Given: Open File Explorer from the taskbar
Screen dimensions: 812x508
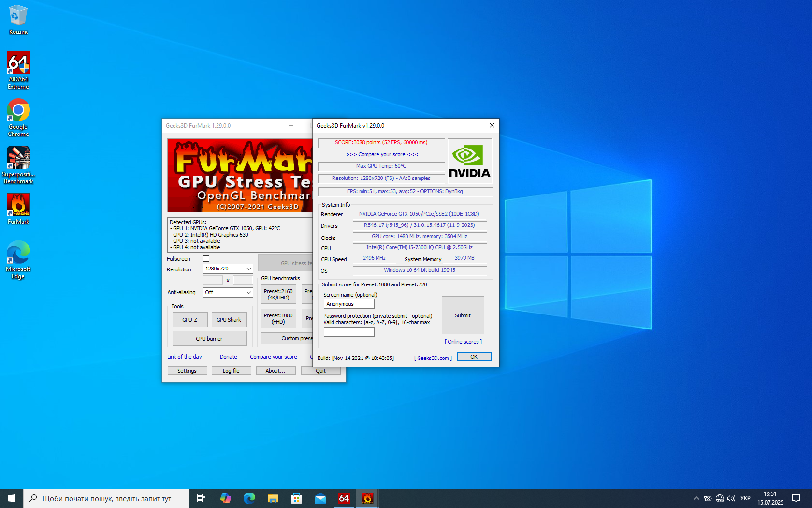Looking at the screenshot, I should [x=273, y=498].
